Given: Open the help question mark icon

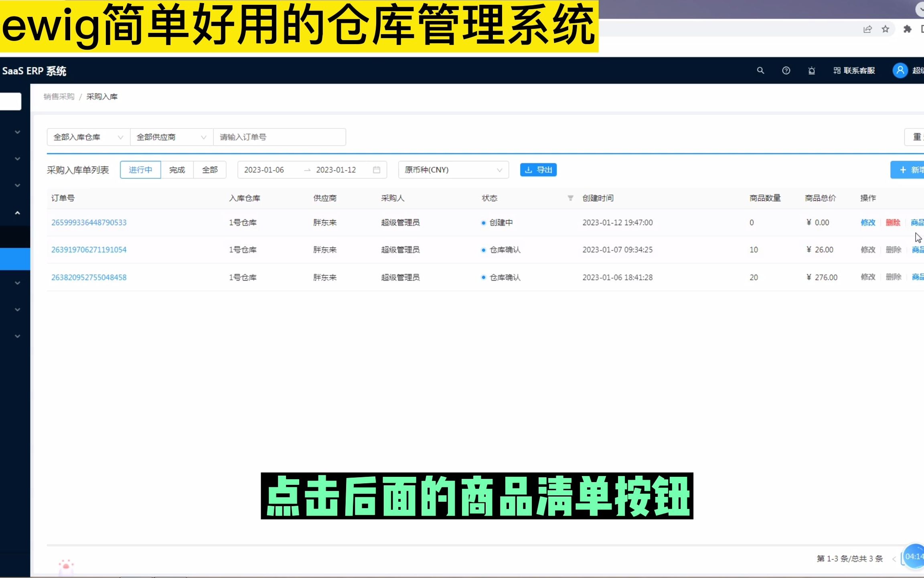Looking at the screenshot, I should click(786, 70).
